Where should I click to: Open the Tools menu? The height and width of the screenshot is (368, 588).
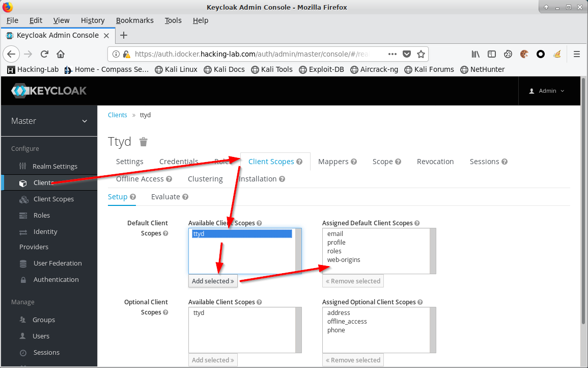[x=173, y=20]
